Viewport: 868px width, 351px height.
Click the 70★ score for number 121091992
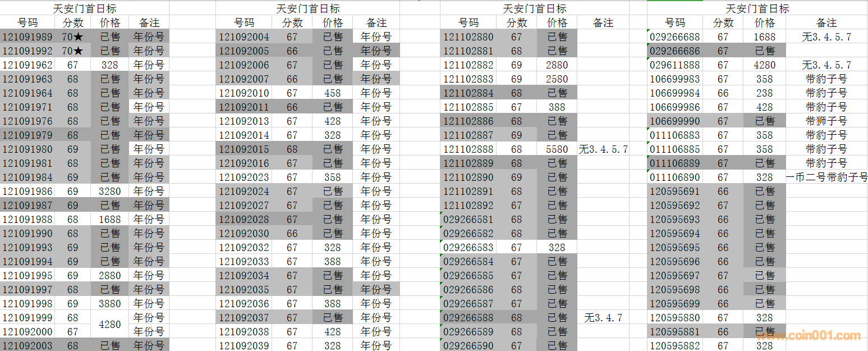[72, 51]
